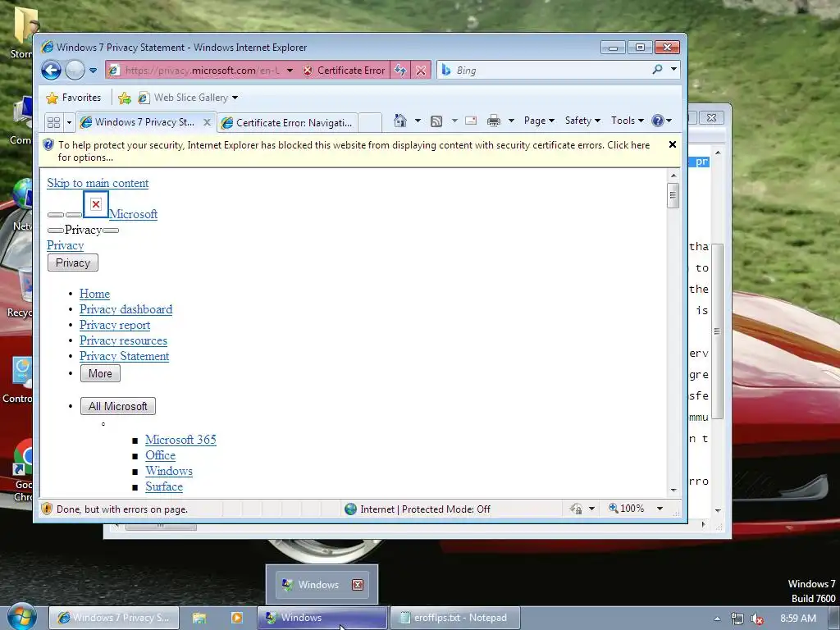Image resolution: width=840 pixels, height=630 pixels.
Task: Click the Home page icon
Action: 399,121
